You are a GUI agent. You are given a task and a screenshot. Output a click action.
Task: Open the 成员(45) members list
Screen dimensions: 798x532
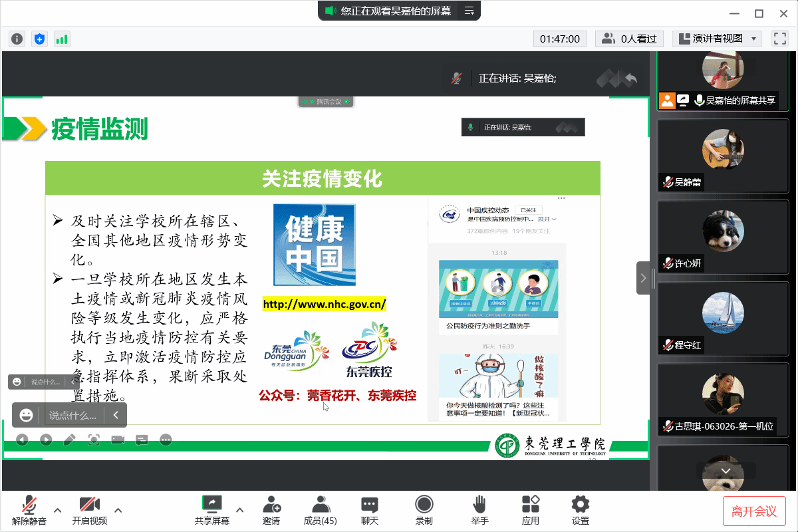(x=320, y=510)
